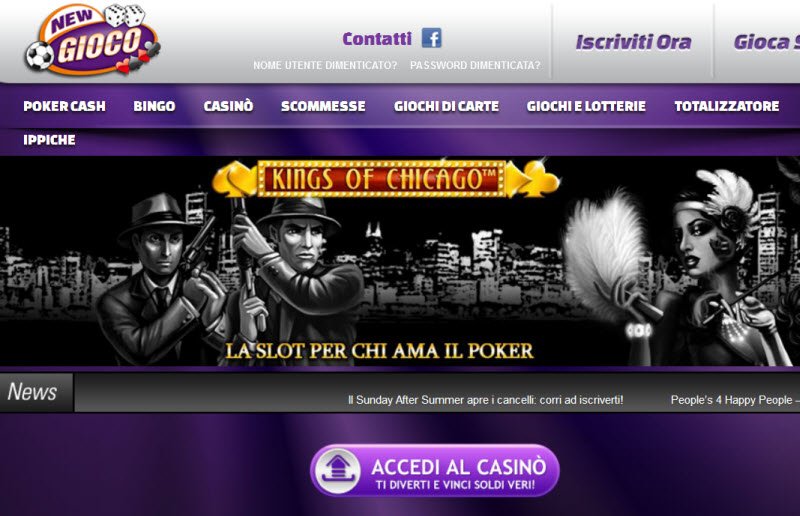
Task: Open the Poker Cash menu
Action: (x=64, y=106)
